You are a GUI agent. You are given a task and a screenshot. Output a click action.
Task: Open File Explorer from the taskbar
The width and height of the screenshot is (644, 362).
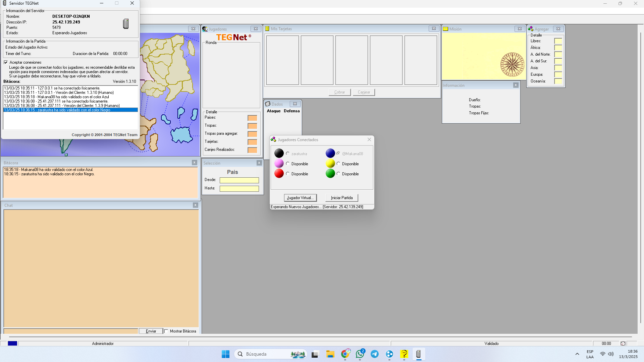[x=330, y=354]
